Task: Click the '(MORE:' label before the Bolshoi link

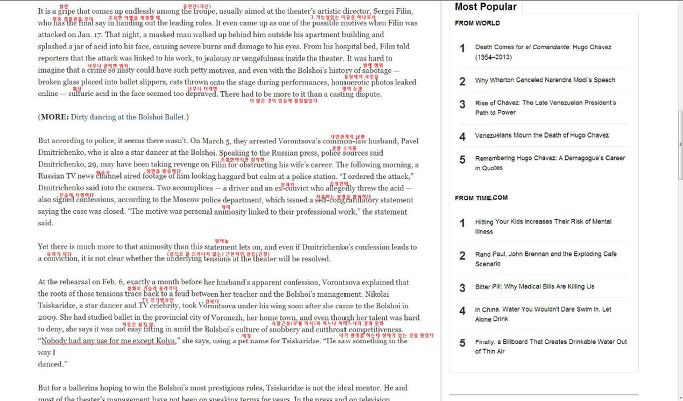Action: tap(53, 117)
